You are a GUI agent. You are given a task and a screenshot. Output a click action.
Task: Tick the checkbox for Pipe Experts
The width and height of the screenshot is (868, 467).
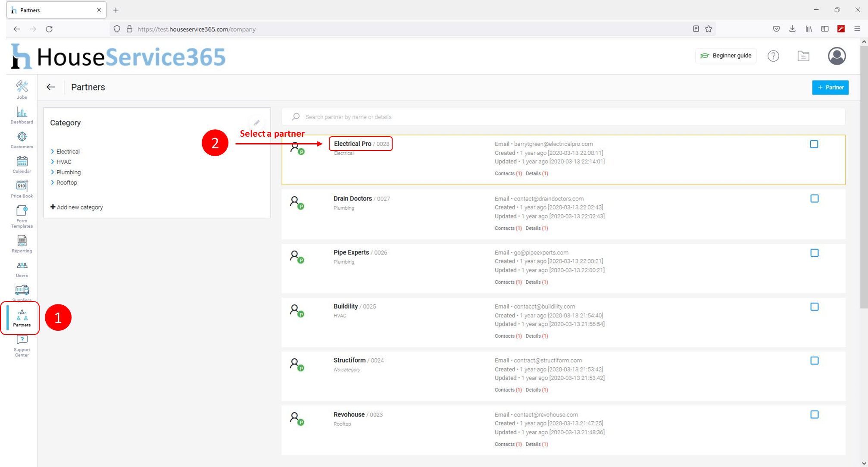814,253
